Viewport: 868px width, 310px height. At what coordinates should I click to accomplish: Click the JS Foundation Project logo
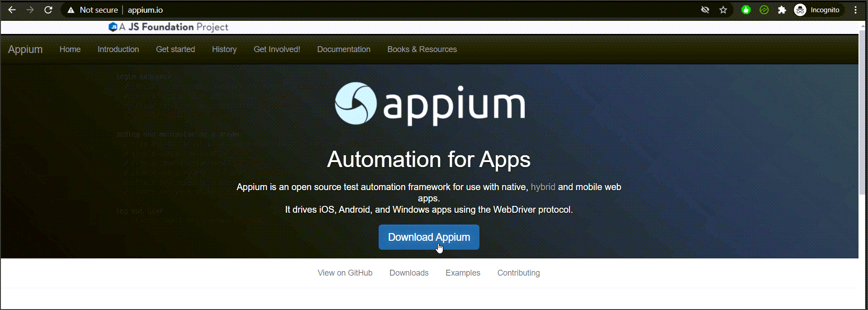(x=168, y=27)
